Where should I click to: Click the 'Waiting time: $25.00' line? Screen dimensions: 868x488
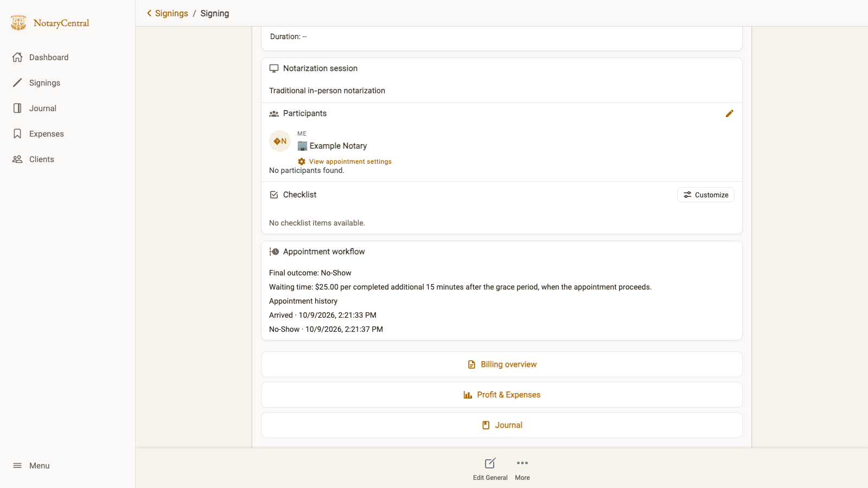(460, 287)
